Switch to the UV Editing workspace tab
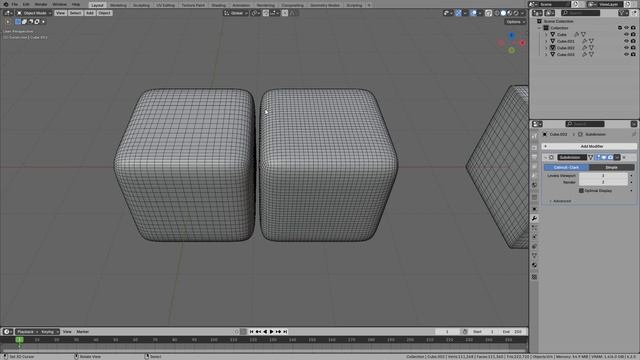This screenshot has height=360, width=640. coord(165,5)
